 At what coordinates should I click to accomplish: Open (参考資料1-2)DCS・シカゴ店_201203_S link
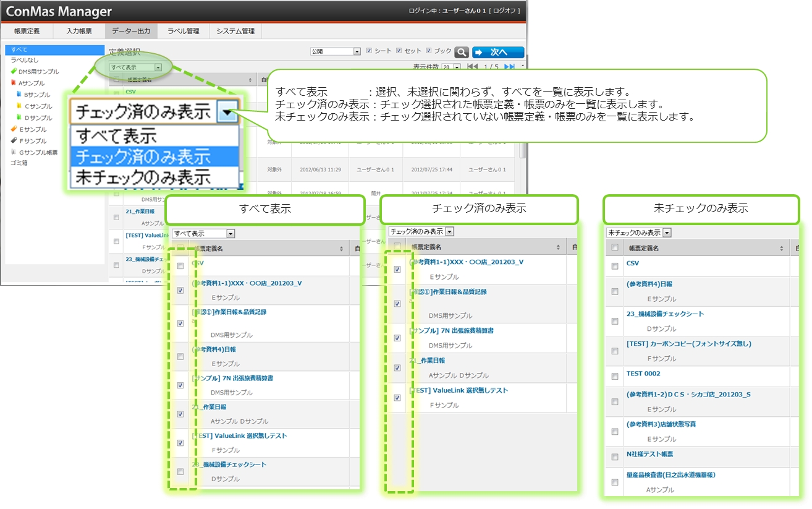click(688, 395)
